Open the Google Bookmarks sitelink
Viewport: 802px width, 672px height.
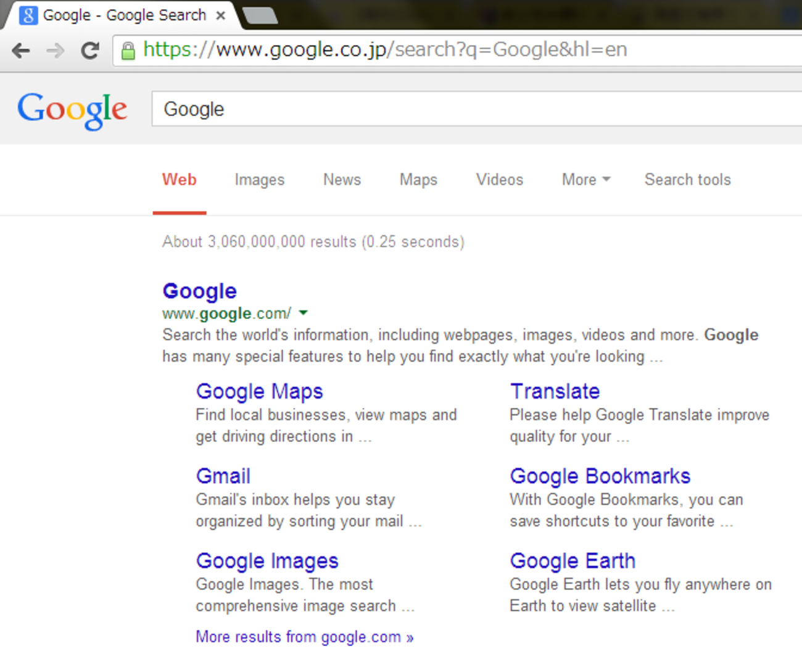pos(600,476)
